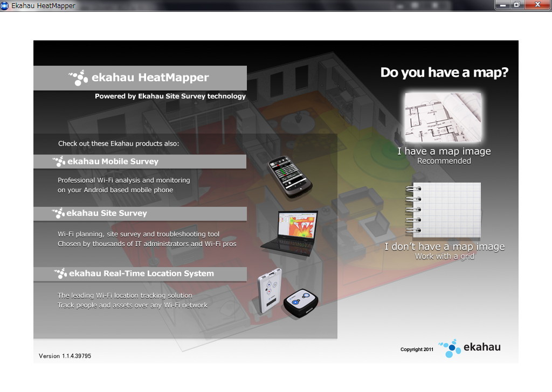Choose "I don't have a map image" option
The width and height of the screenshot is (552, 392).
pos(445,247)
